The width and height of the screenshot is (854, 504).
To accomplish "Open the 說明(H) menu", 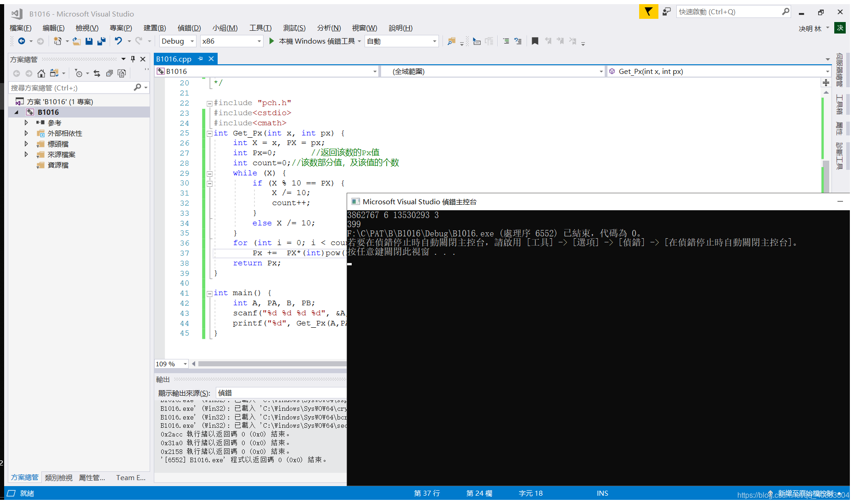I will coord(400,28).
